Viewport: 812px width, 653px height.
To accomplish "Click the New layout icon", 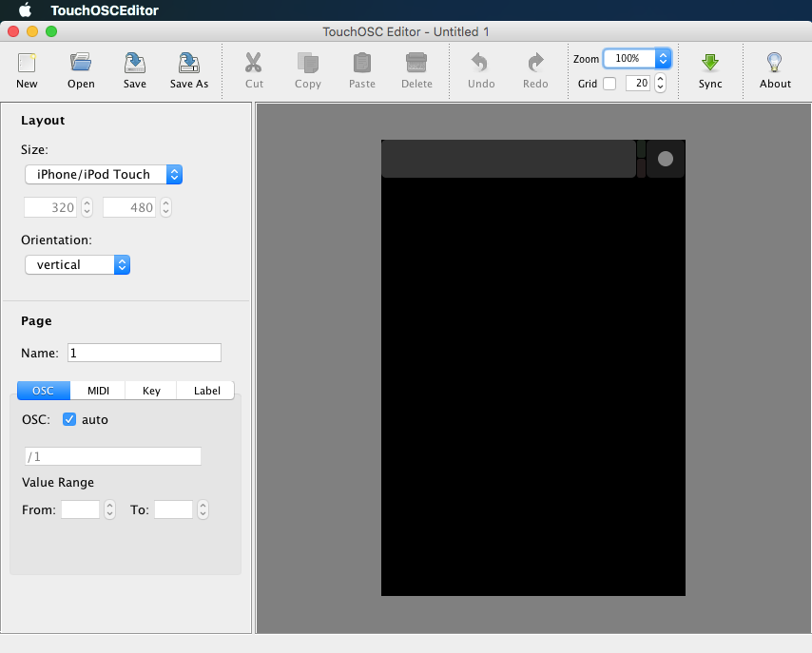I will pyautogui.click(x=27, y=65).
